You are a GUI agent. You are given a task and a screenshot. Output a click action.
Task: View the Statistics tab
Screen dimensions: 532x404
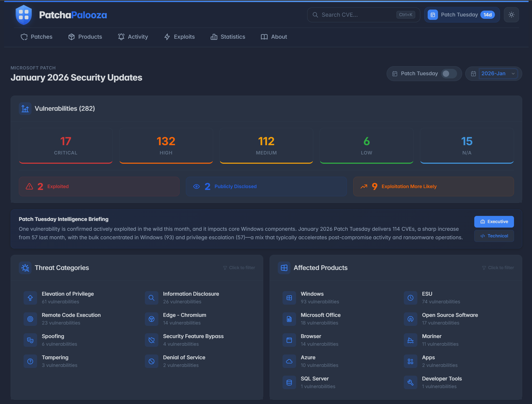coord(228,37)
